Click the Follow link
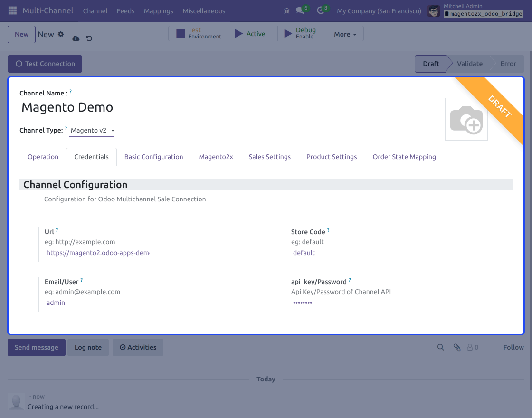Viewport: 532px width, 418px height. click(x=513, y=347)
